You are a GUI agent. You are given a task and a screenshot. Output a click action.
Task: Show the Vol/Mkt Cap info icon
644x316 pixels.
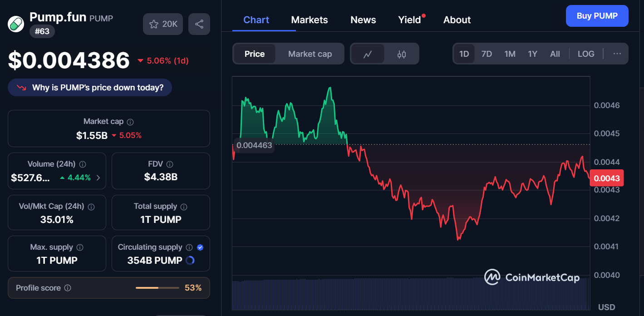pos(91,207)
